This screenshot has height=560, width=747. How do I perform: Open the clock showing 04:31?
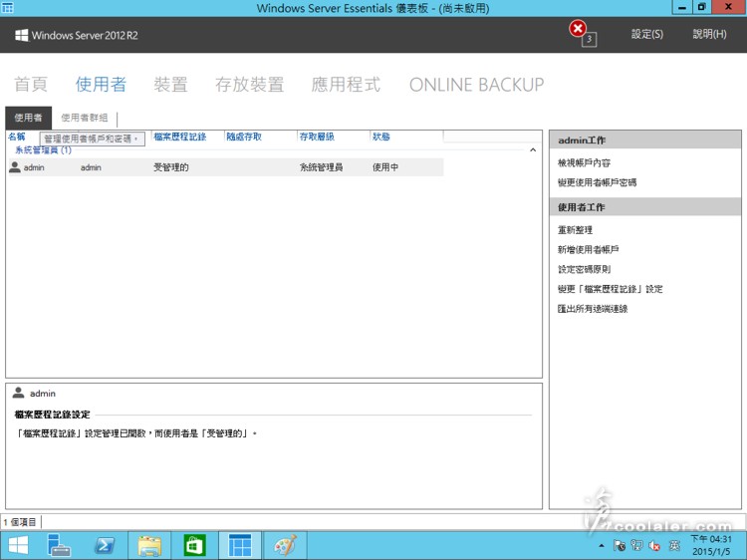click(711, 545)
